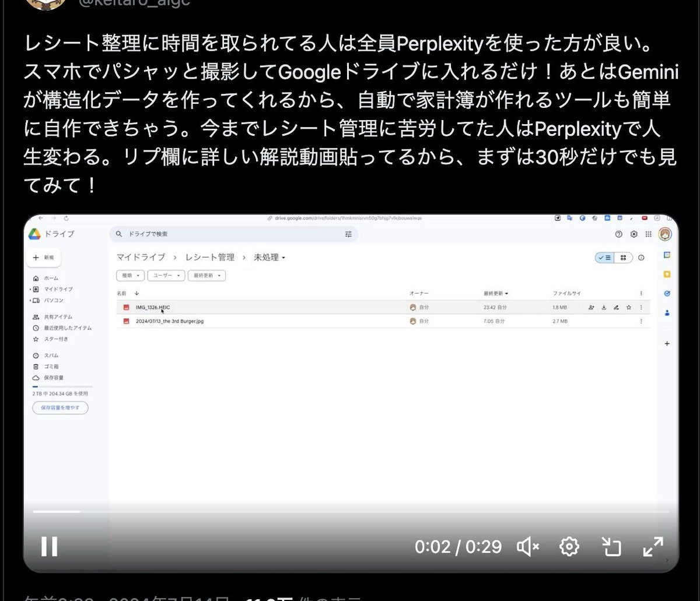Click plus to get add-ons

pos(667,344)
